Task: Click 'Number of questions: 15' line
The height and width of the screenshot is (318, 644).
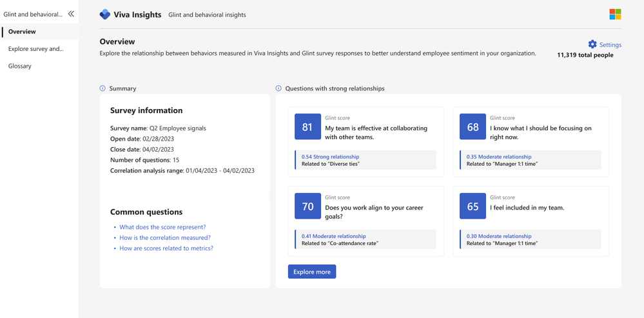Action: point(144,160)
